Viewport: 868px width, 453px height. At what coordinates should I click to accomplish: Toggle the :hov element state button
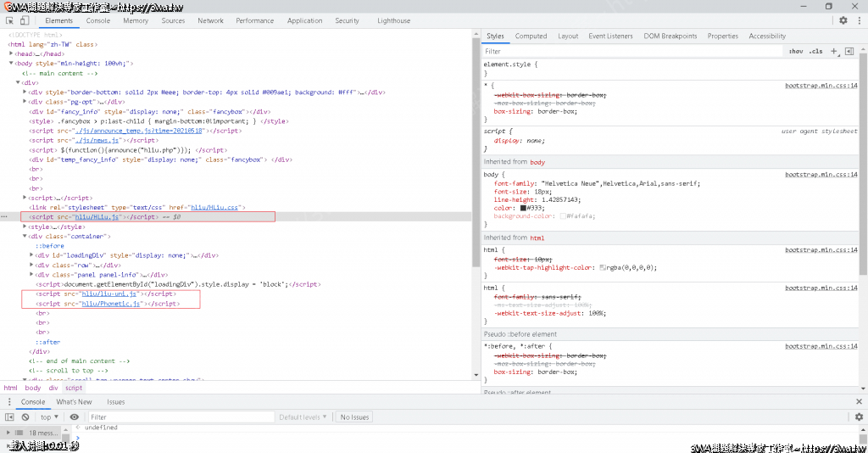pos(796,52)
